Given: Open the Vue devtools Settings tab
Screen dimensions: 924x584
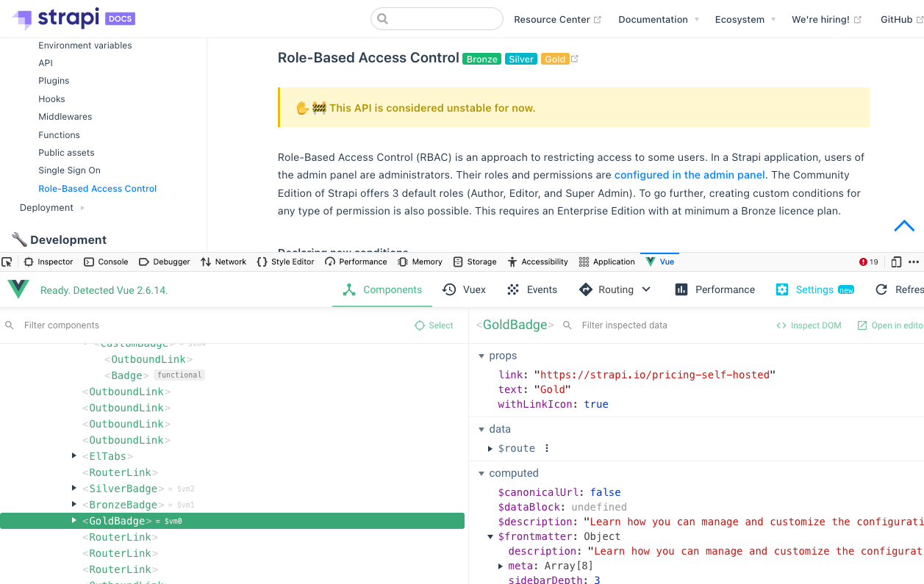Looking at the screenshot, I should (814, 289).
